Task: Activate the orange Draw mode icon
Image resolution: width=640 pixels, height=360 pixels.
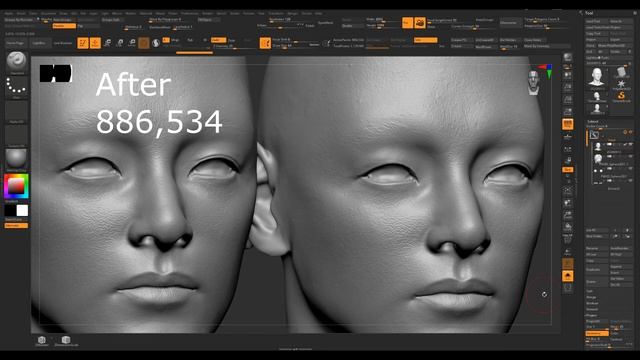Action: click(96, 43)
